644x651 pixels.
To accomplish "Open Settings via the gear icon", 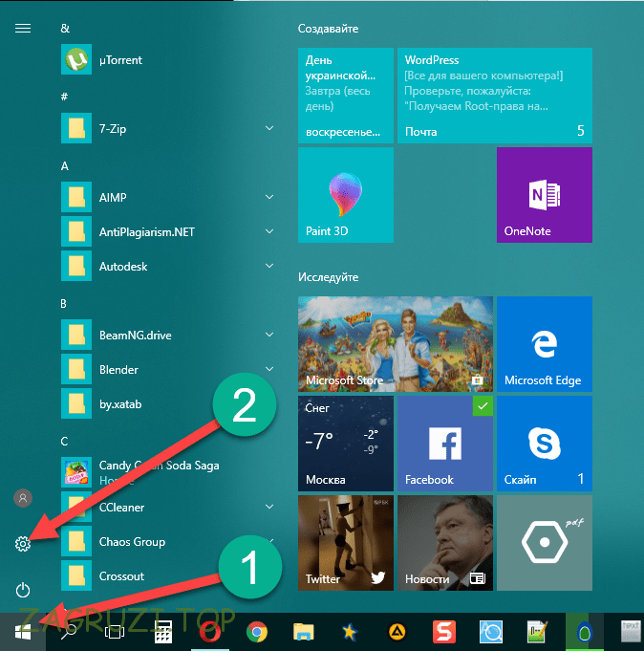I will coord(23,544).
